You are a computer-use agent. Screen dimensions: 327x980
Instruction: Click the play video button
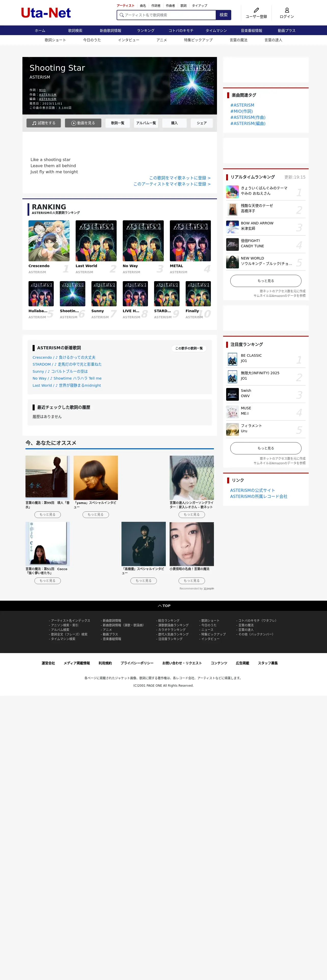[83, 123]
